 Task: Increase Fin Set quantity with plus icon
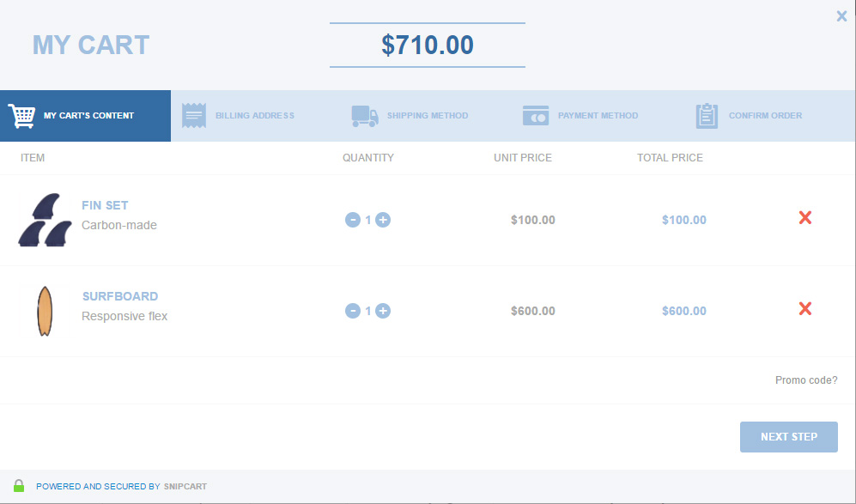tap(383, 220)
